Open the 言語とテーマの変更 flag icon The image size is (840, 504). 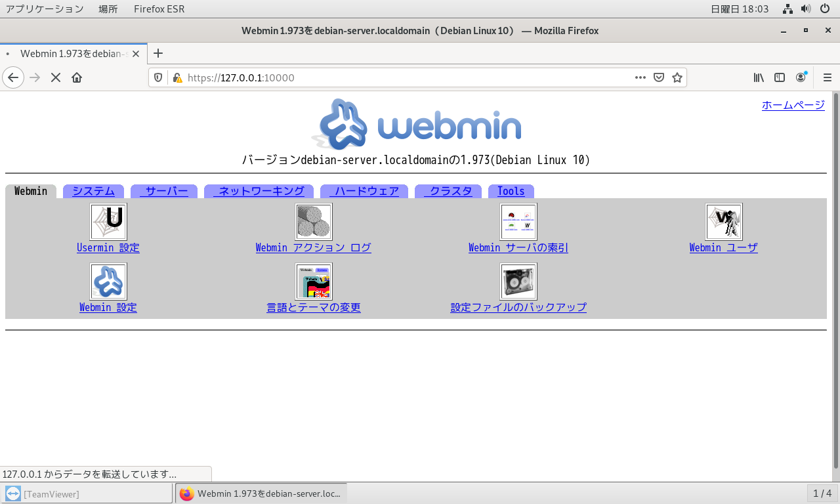click(x=314, y=282)
